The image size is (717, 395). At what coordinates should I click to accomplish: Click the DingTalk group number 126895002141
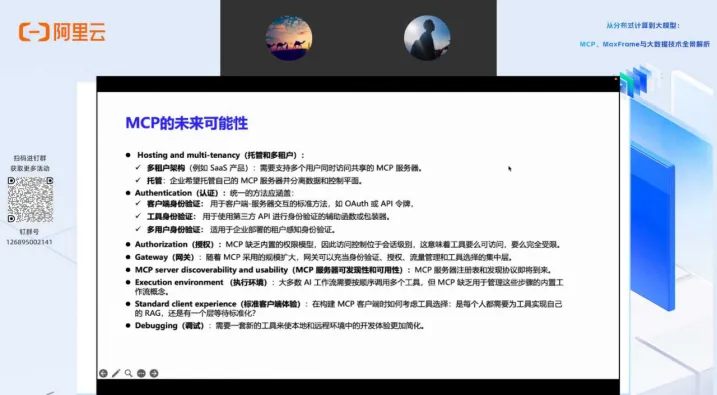(29, 242)
